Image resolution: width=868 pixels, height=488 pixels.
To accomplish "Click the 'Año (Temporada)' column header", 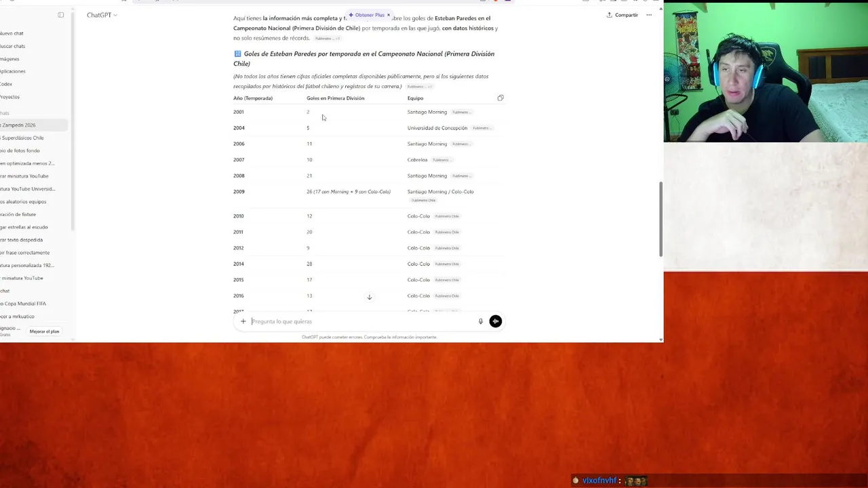I will (x=253, y=98).
